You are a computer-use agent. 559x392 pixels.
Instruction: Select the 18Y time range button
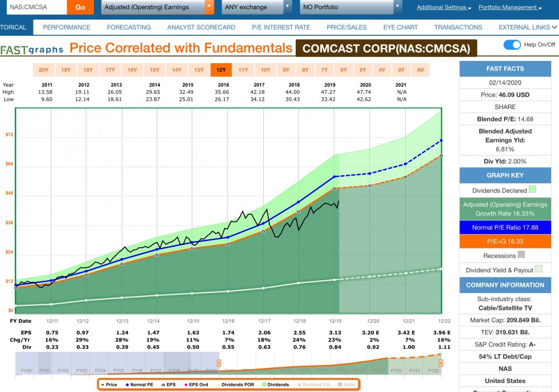click(88, 70)
